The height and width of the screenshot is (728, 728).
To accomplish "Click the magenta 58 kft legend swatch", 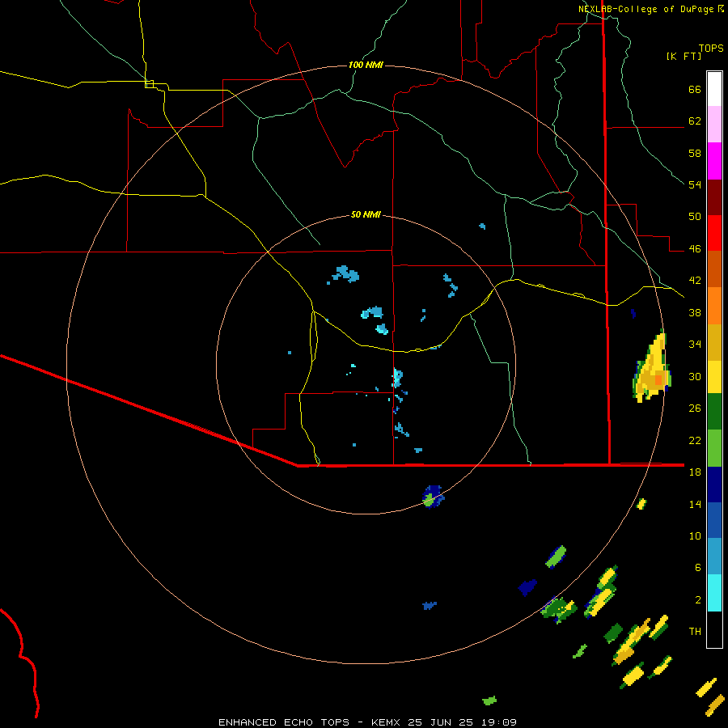I will point(714,161).
